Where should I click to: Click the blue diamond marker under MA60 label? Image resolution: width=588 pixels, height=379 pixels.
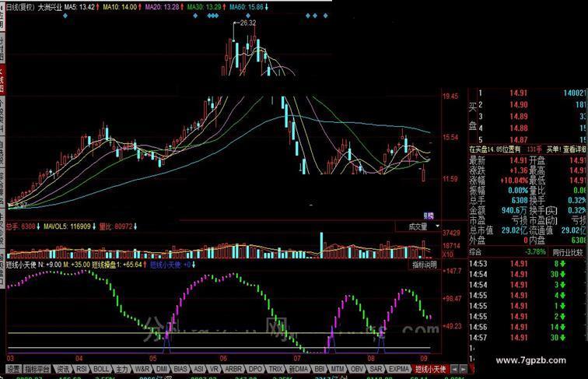248,16
